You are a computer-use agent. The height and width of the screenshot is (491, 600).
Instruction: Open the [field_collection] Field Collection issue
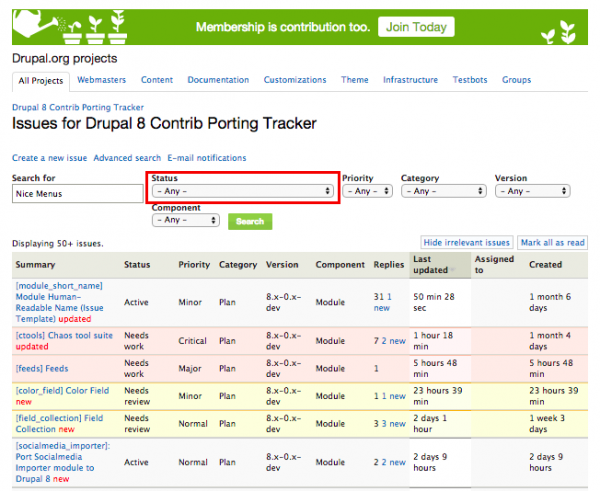click(59, 423)
